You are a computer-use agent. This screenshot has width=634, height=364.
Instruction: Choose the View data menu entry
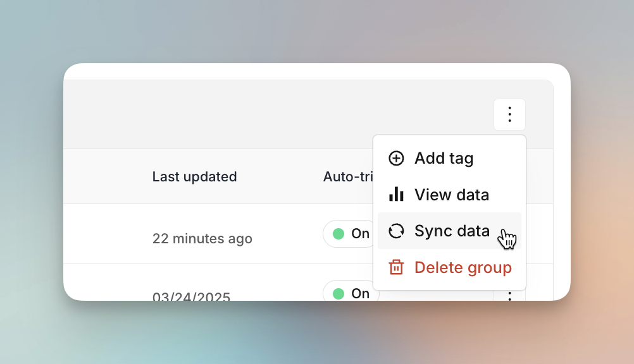[x=449, y=194]
